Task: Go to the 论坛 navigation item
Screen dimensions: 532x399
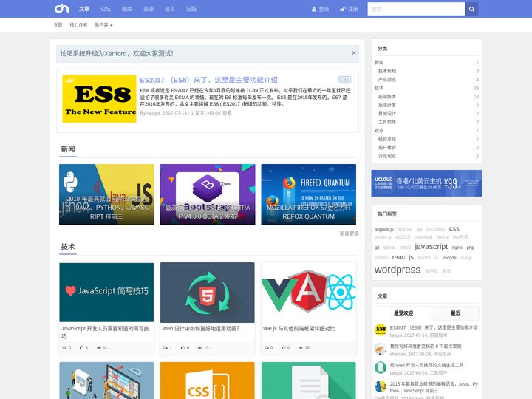Action: (106, 9)
